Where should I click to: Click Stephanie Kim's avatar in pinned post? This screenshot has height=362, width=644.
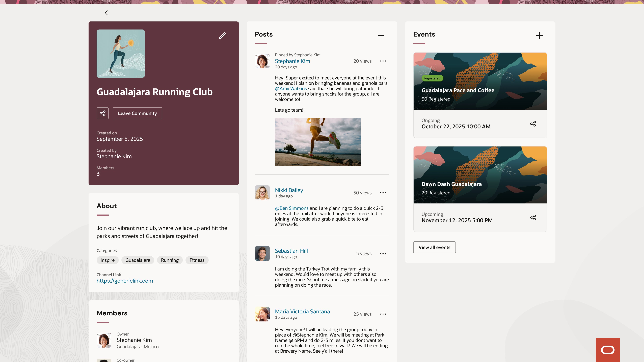pyautogui.click(x=262, y=61)
